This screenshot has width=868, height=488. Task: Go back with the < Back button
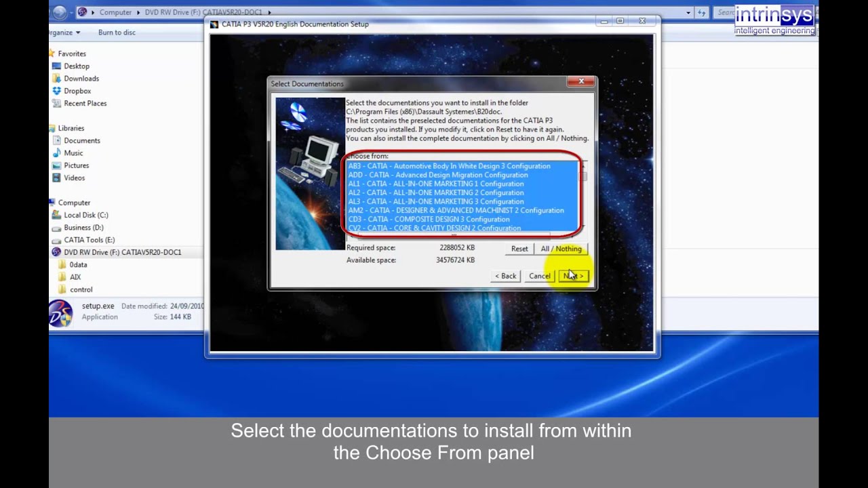(x=506, y=276)
